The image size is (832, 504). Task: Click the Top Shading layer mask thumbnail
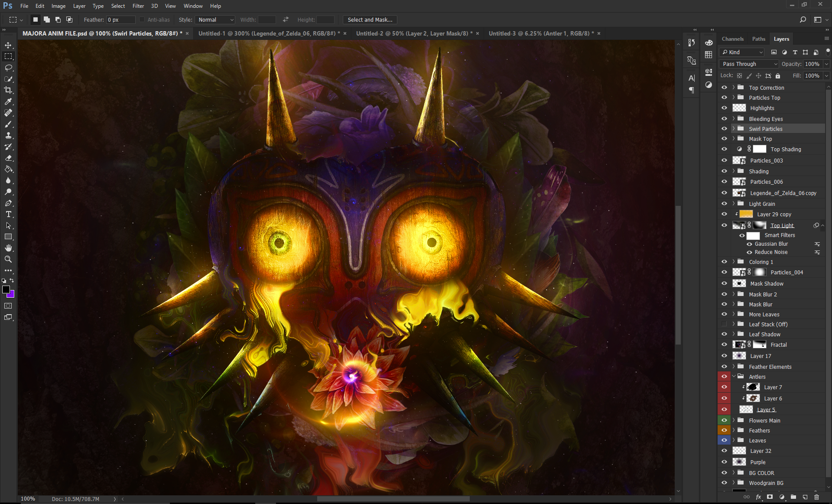(760, 149)
